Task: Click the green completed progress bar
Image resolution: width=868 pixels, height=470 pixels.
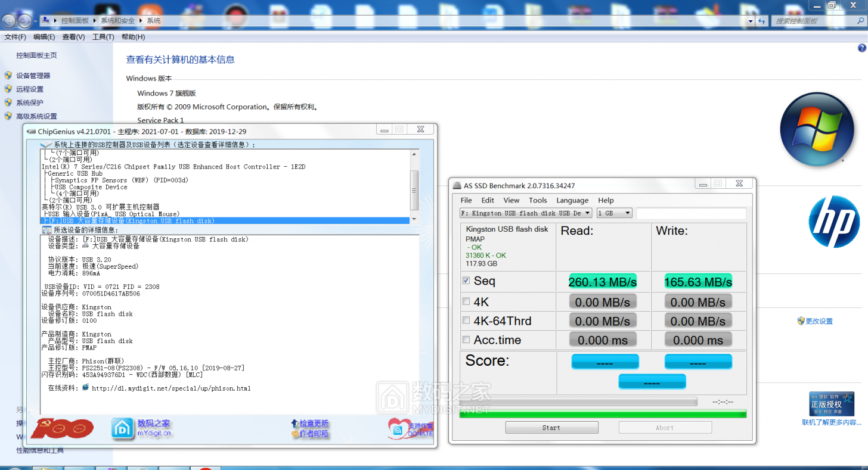Action: (x=603, y=414)
